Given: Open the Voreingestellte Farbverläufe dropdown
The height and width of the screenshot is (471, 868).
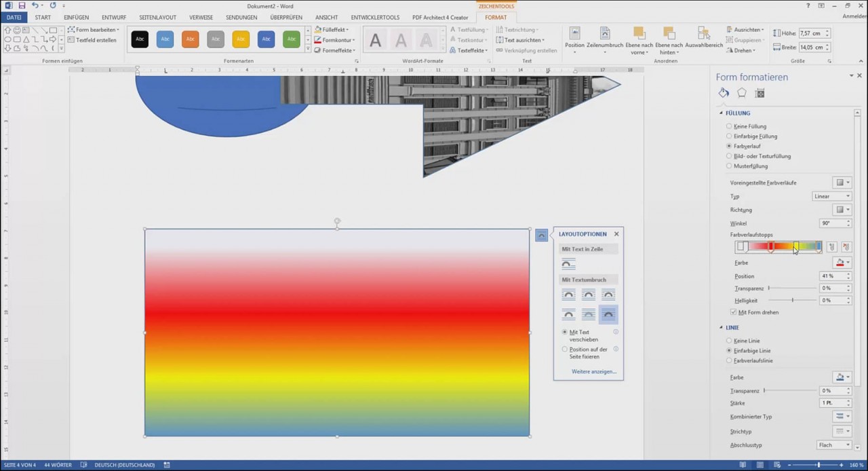Looking at the screenshot, I should tap(842, 182).
